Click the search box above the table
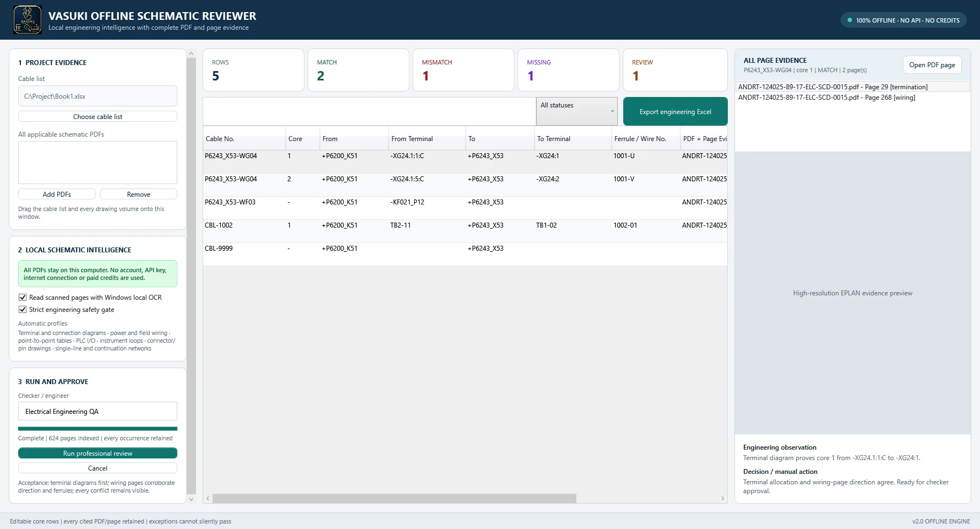The image size is (980, 529). point(369,111)
